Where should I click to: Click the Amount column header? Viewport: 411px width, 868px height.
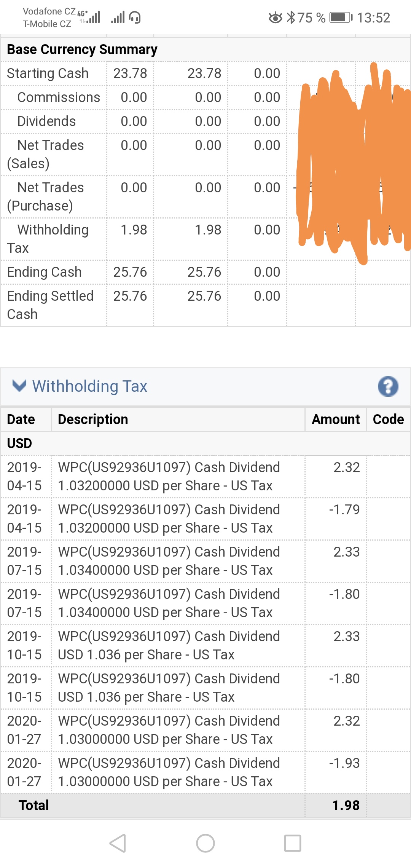[336, 419]
